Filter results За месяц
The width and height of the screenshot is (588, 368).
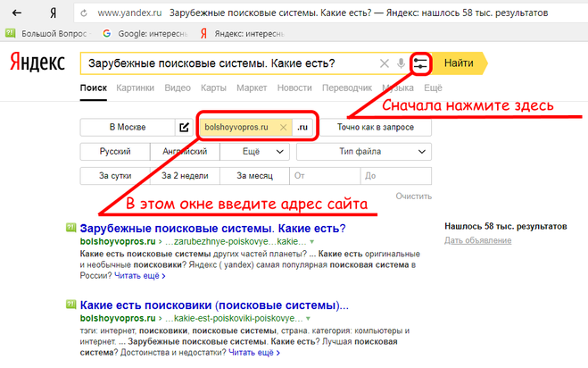(x=254, y=176)
